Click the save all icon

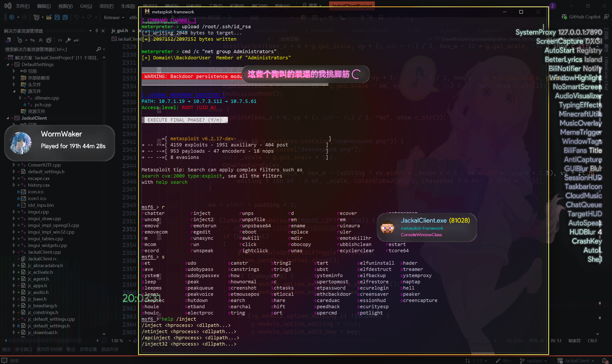[x=65, y=17]
